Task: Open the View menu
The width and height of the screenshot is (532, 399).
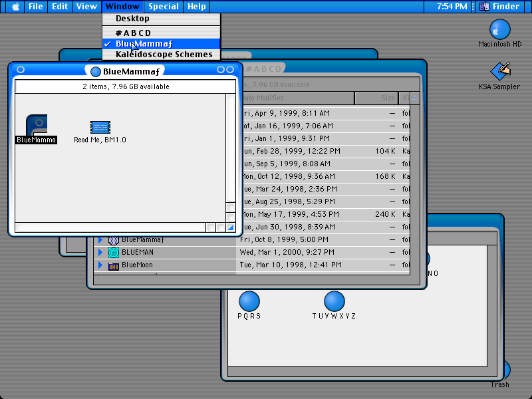Action: pyautogui.click(x=86, y=7)
